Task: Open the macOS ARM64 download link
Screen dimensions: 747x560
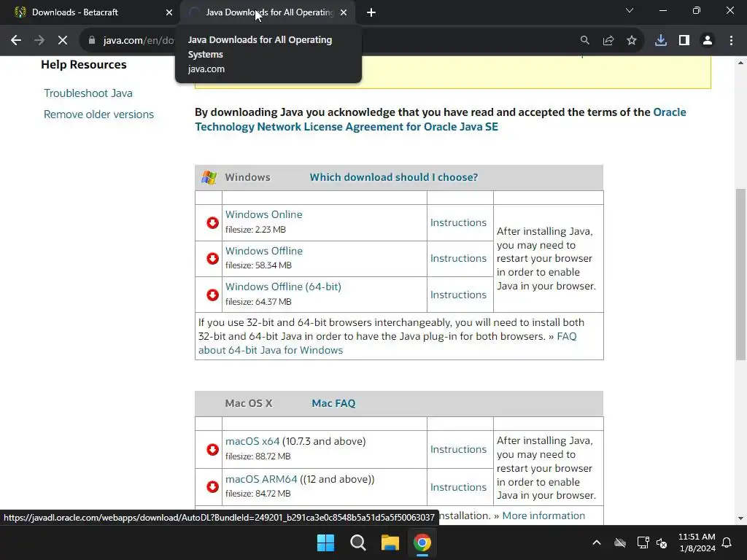Action: tap(261, 479)
